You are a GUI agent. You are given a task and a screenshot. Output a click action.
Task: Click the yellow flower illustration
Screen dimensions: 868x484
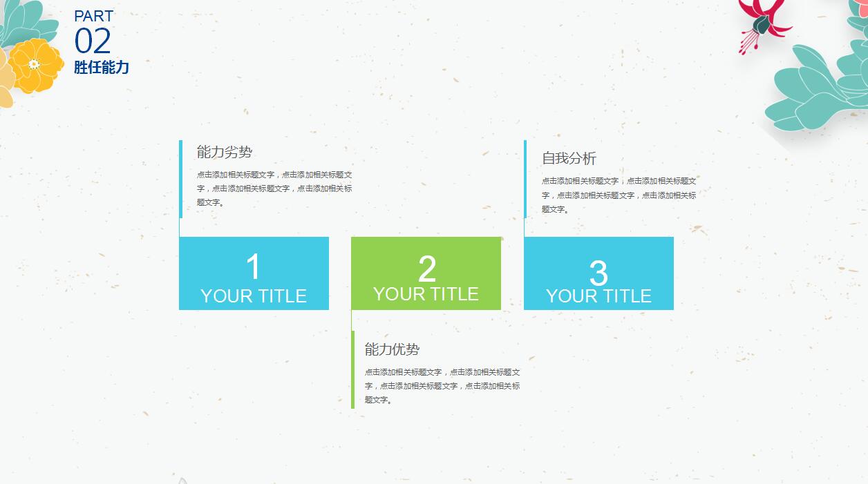(x=36, y=66)
